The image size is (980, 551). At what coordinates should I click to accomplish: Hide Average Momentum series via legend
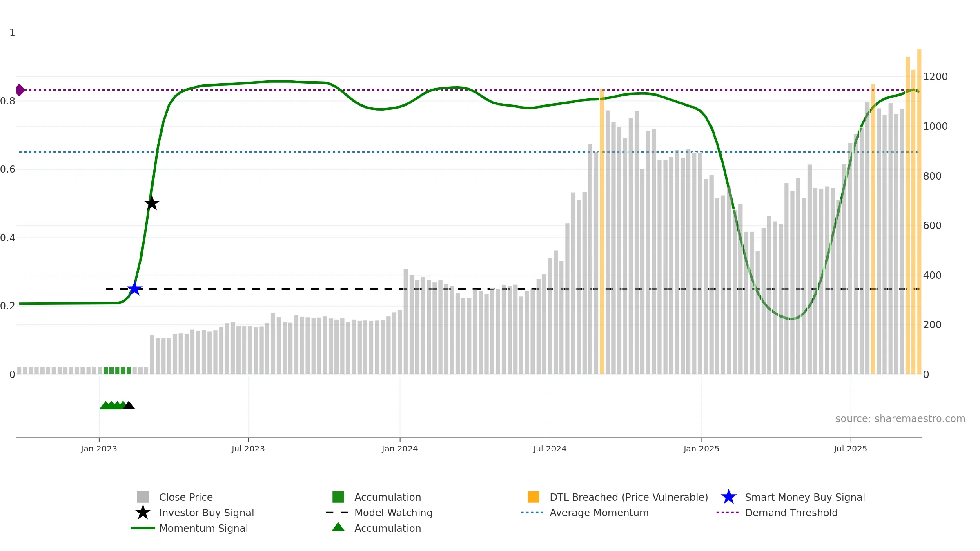pyautogui.click(x=599, y=513)
